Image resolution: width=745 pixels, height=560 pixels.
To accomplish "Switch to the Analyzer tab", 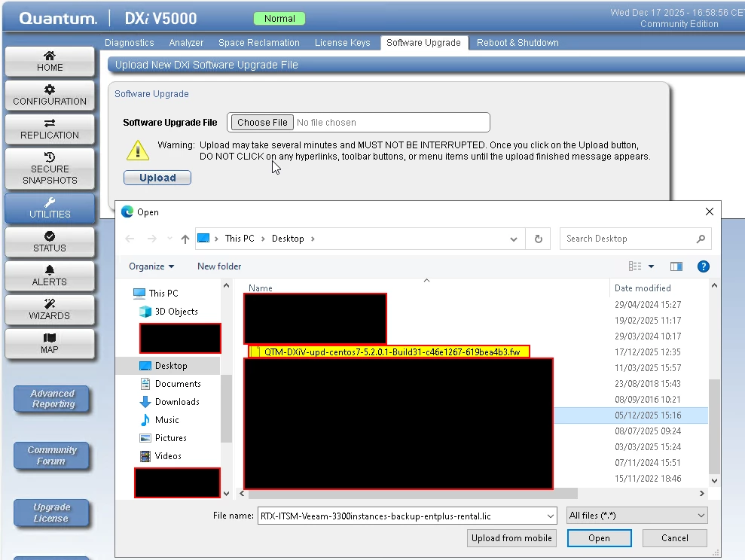I will coord(186,43).
